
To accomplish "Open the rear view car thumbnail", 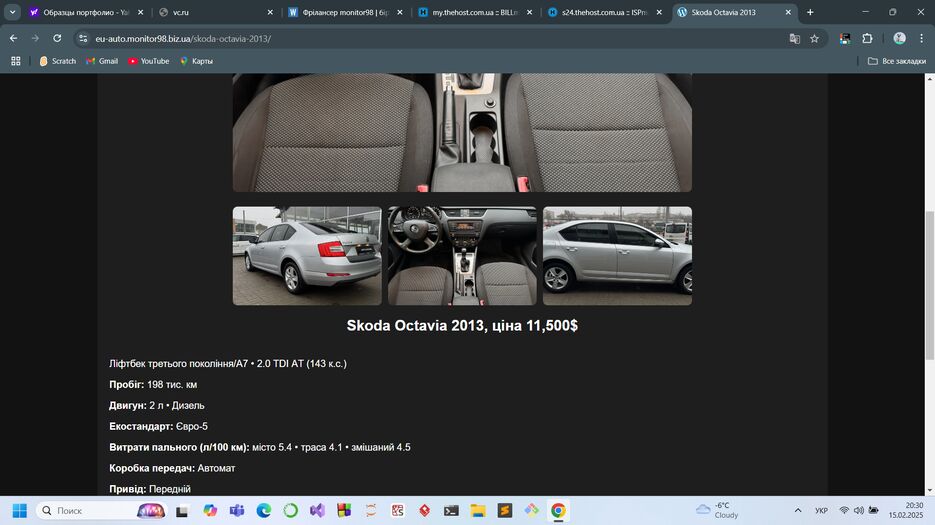I will tap(307, 256).
